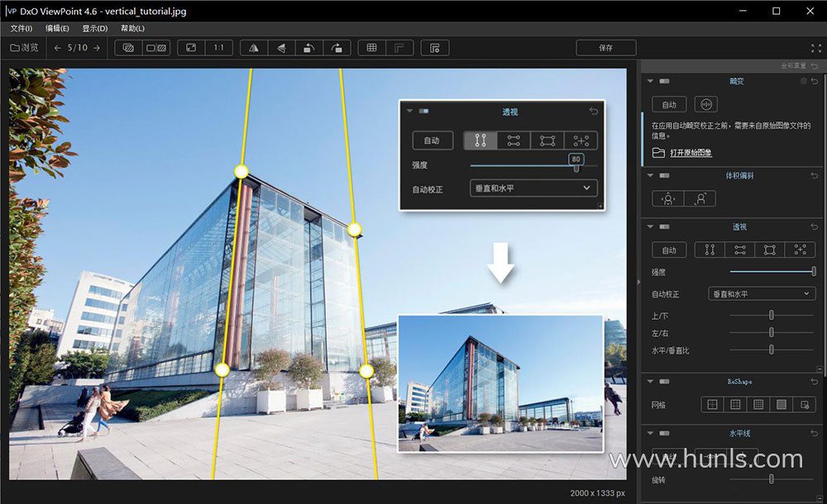Choose the sparsest ReShape grid icon

tap(713, 405)
